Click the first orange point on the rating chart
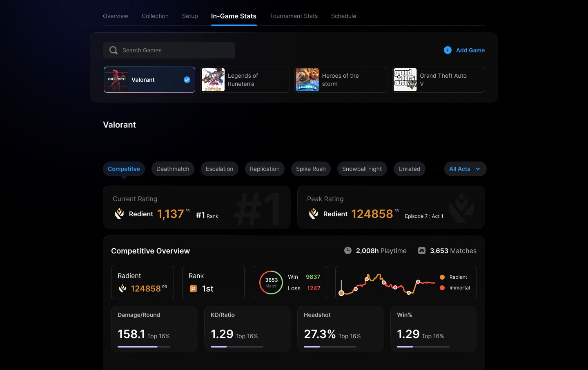 click(341, 293)
